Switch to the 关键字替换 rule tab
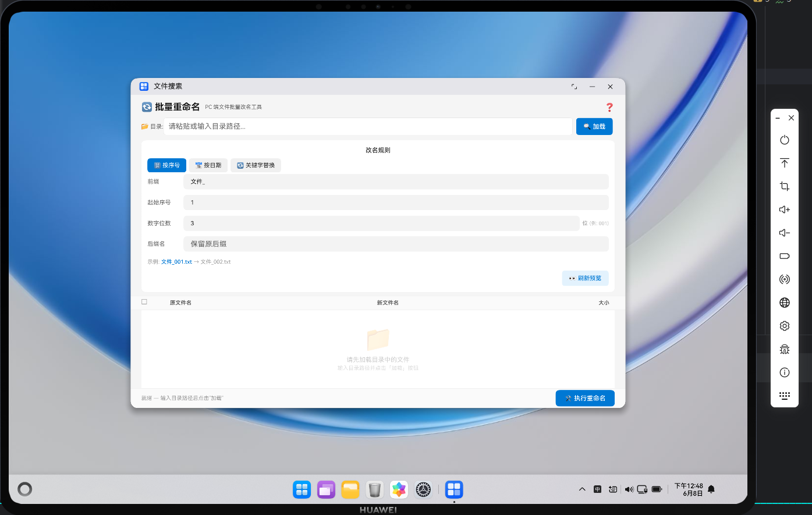812x515 pixels. [x=256, y=165]
